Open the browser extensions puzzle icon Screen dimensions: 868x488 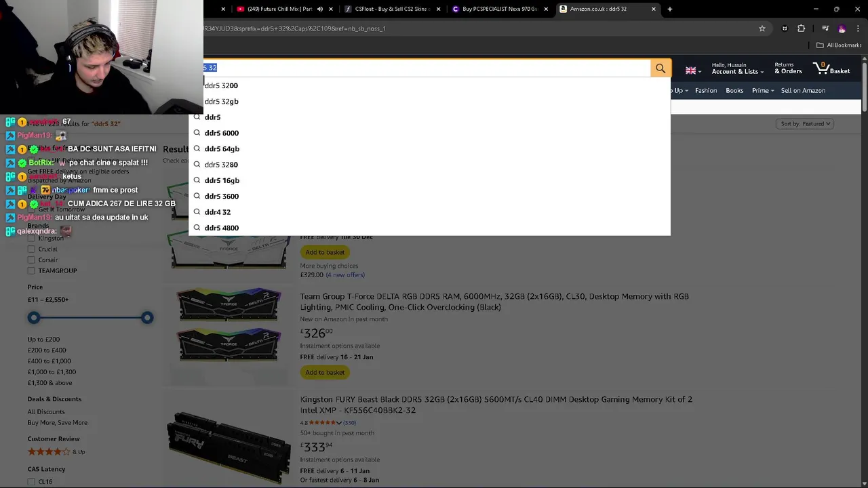point(802,28)
